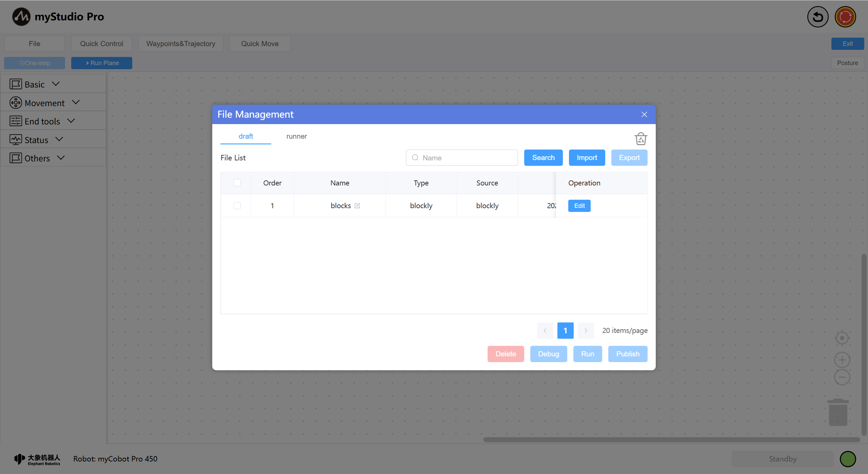Open the Quick Control menu
Viewport: 868px width, 474px height.
[x=101, y=44]
